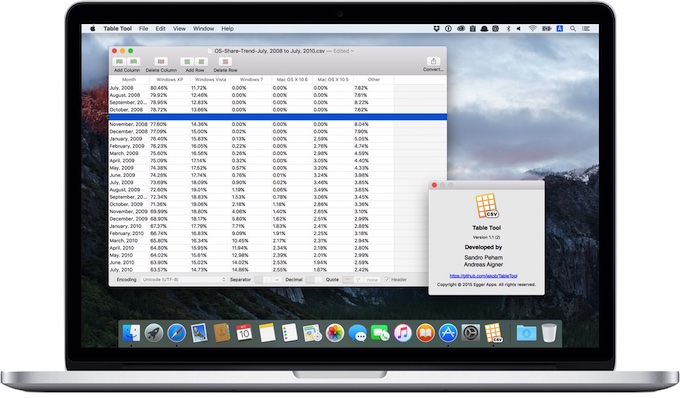This screenshot has width=680, height=398.
Task: Click the 'November, 2008' cell
Action: tap(128, 124)
